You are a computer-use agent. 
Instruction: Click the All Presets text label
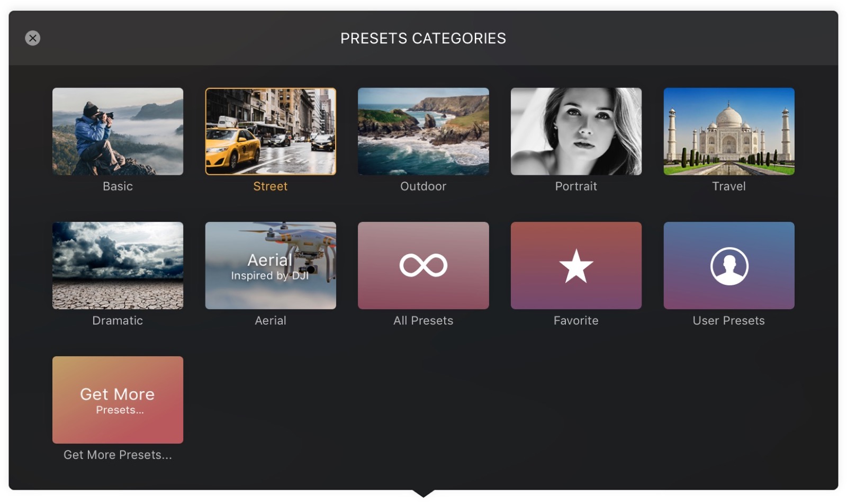pos(423,320)
